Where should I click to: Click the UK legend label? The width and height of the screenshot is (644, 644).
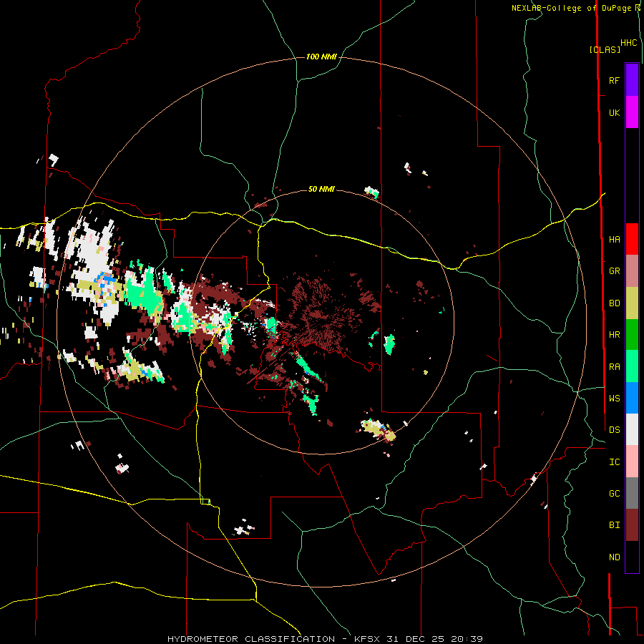point(614,112)
